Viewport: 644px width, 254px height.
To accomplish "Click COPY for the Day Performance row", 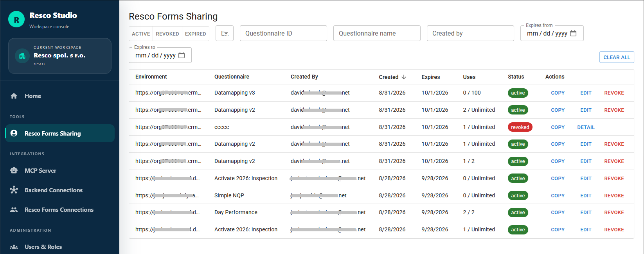I will (x=558, y=213).
